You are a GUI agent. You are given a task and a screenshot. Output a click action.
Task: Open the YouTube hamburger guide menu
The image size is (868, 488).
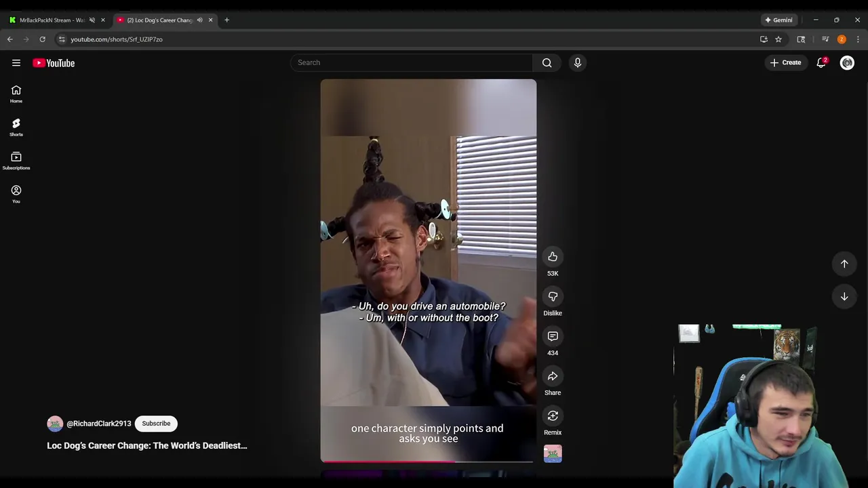click(x=16, y=63)
